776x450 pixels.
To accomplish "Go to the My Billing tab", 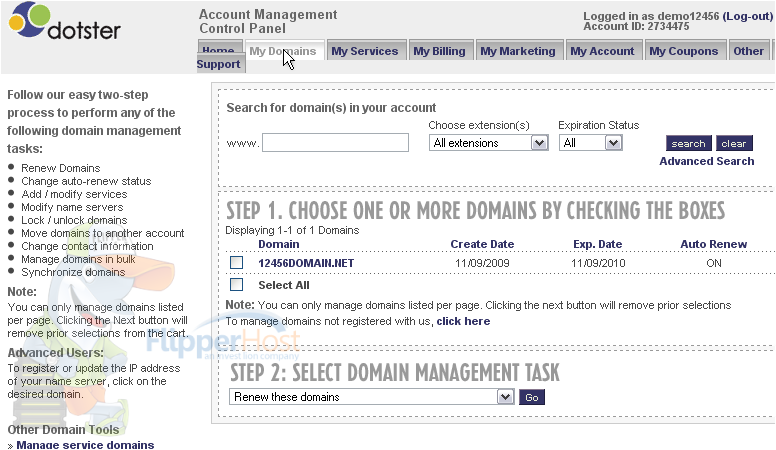I will point(439,51).
